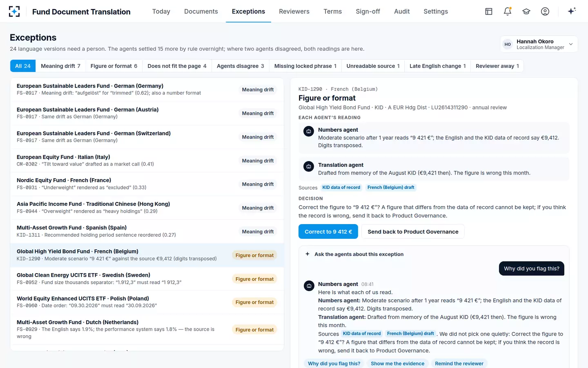Open the notifications bell

click(x=508, y=11)
